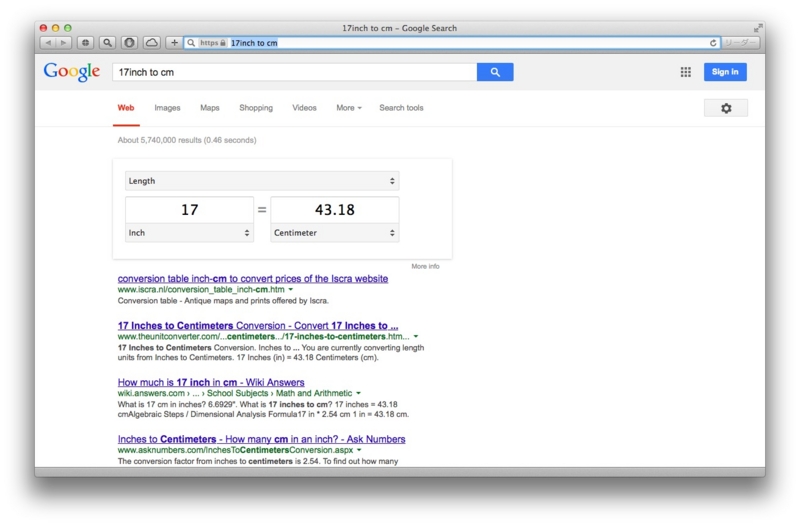The width and height of the screenshot is (800, 525).
Task: Click the Sign in button
Action: (x=725, y=72)
